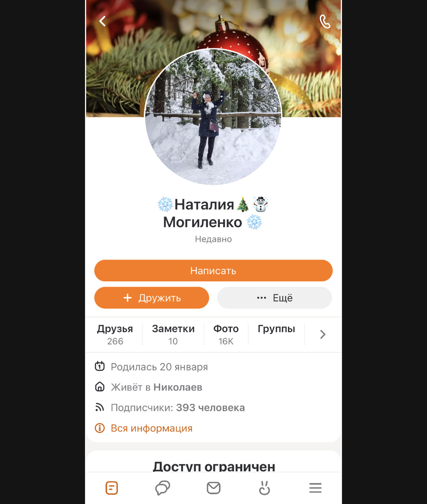The image size is (427, 504).
Task: Open discussions chat bubbles icon
Action: pos(163,488)
